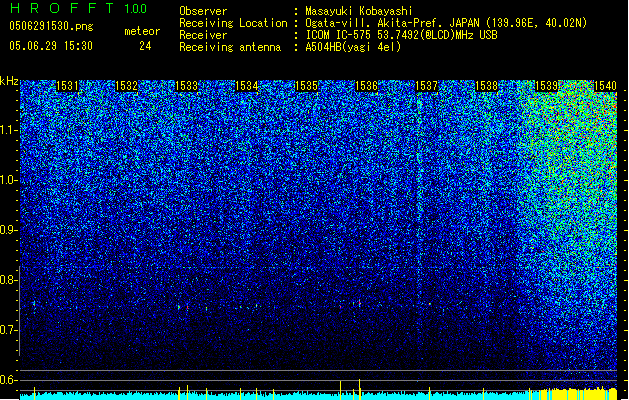Click the 'meteor' label
Viewport: 629px width, 400px height.
point(142,31)
